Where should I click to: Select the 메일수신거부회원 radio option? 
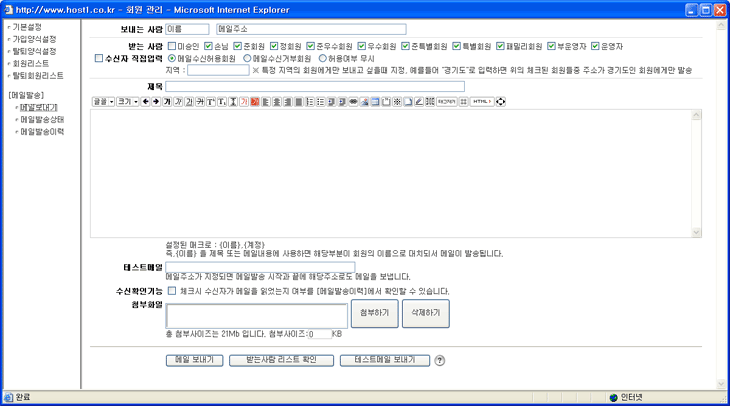coord(247,58)
